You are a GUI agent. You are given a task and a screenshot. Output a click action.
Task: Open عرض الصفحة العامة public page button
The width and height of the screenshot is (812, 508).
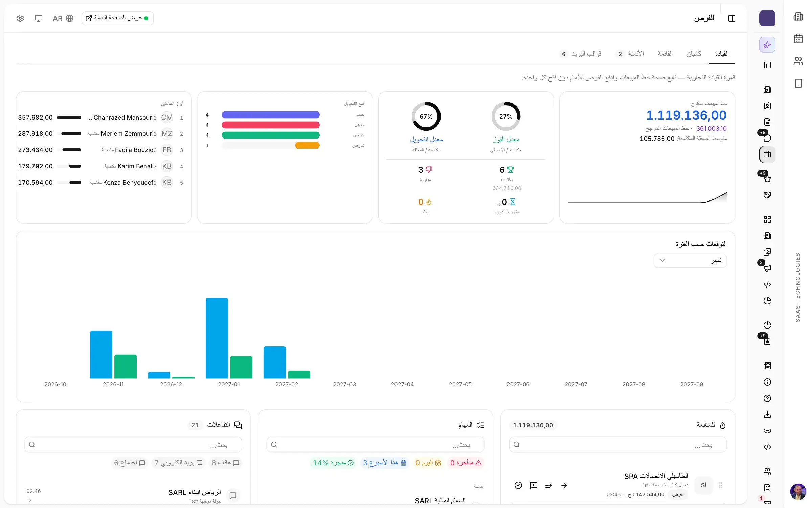118,18
